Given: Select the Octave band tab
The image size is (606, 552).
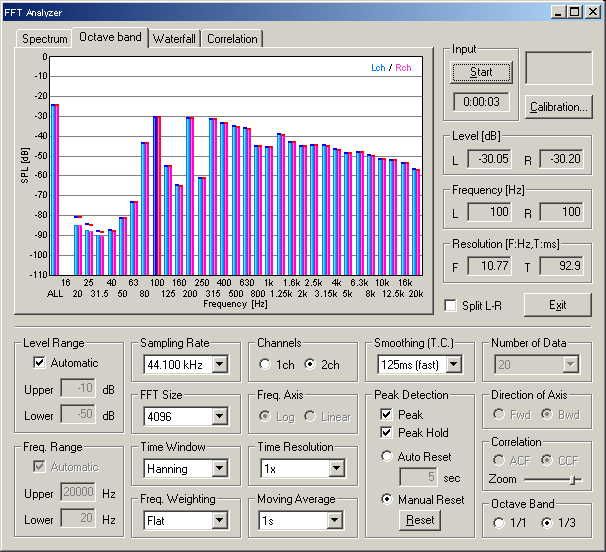Looking at the screenshot, I should click(x=110, y=37).
